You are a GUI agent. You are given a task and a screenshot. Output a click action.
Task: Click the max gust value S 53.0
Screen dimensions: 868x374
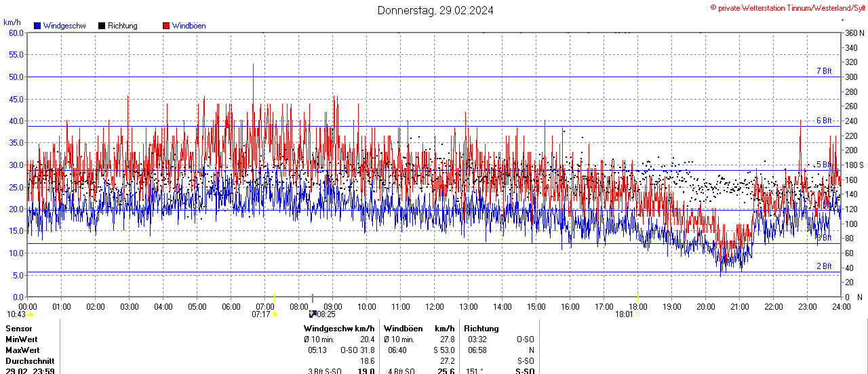pos(445,350)
